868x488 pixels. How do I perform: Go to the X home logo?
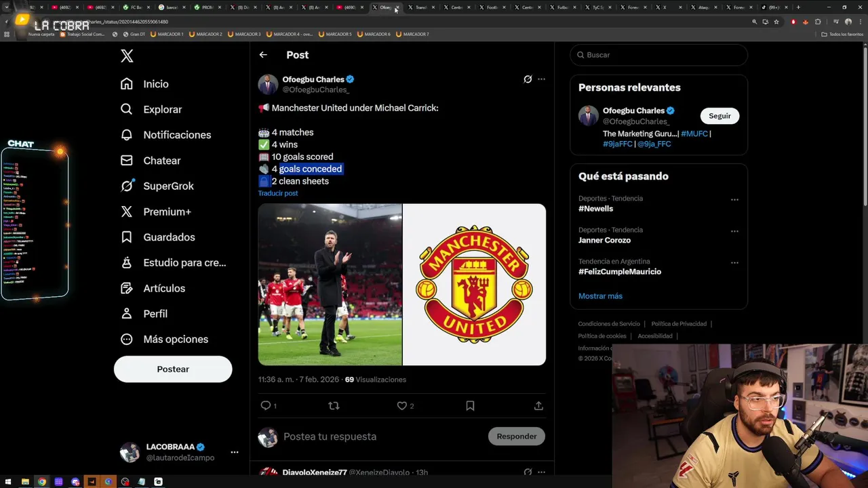click(x=127, y=56)
